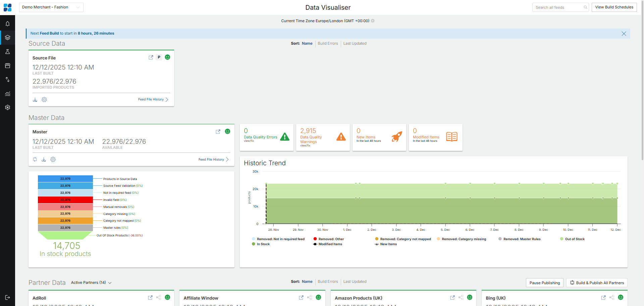Sort Partner Data by Last Updated
This screenshot has width=644, height=306.
click(x=355, y=282)
